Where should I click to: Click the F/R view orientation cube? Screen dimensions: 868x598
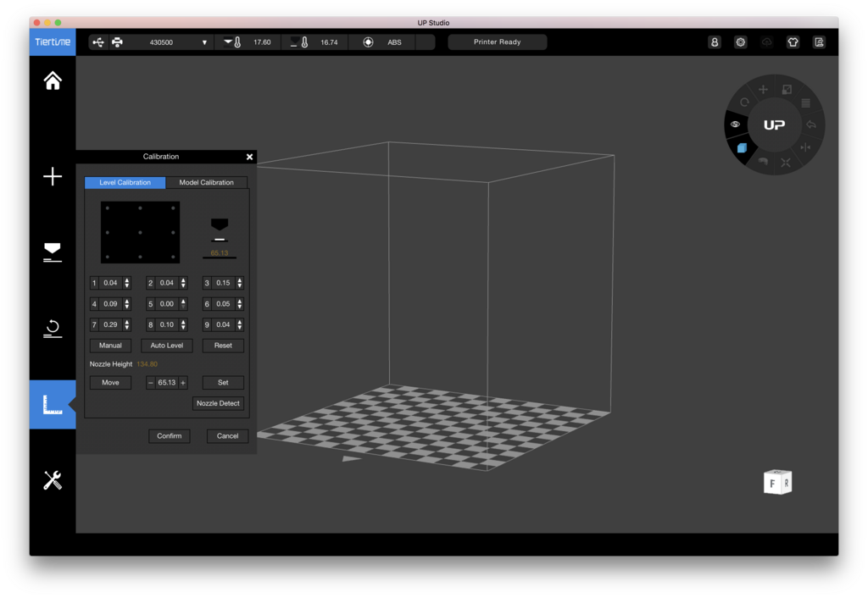tap(777, 482)
